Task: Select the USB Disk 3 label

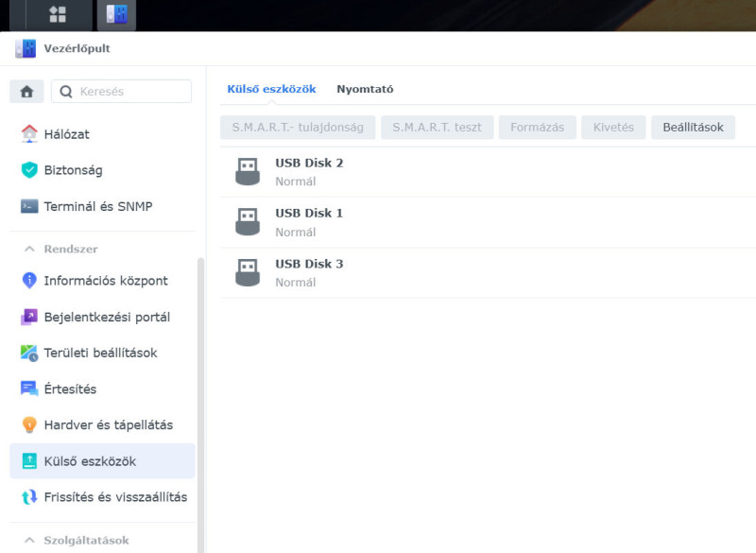Action: (x=309, y=264)
